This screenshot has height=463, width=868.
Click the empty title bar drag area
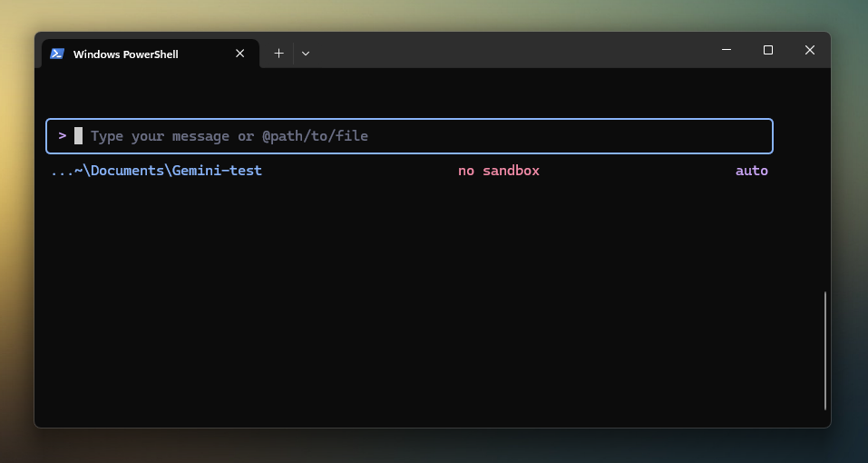(x=508, y=51)
